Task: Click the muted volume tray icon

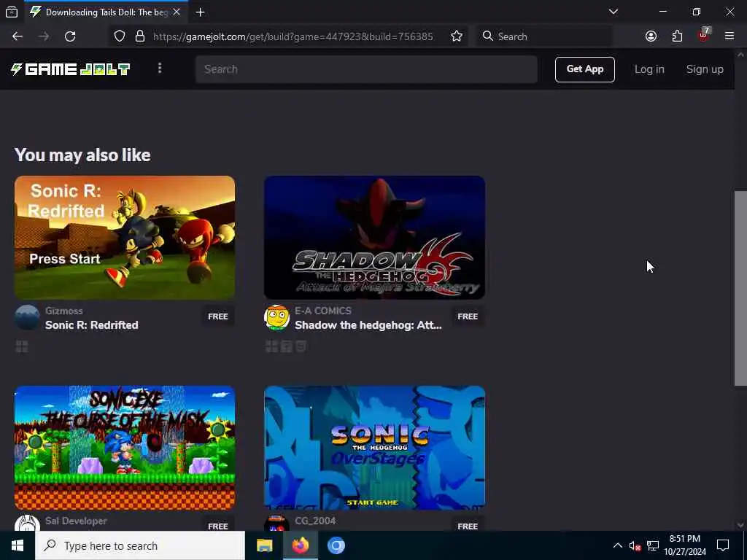Action: (x=635, y=545)
